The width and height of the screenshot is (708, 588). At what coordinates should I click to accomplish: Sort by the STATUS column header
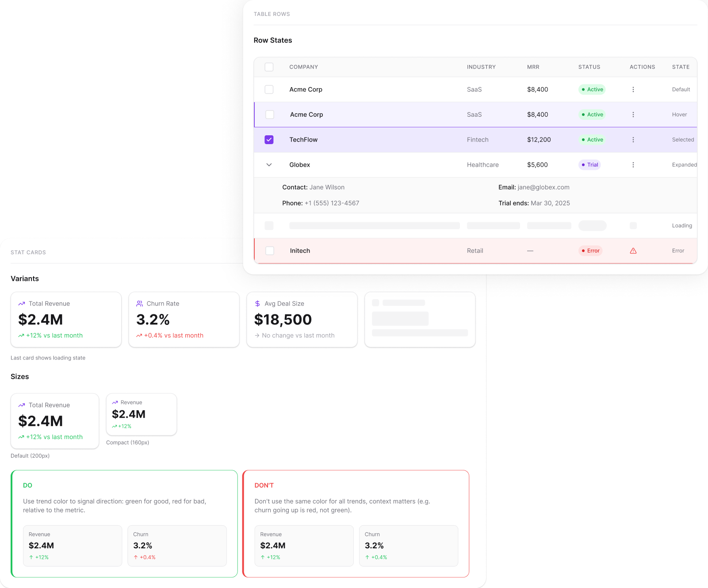[x=589, y=67]
